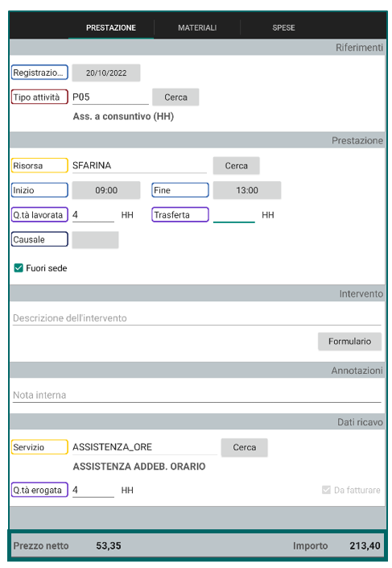The image size is (392, 568).
Task: Switch to the MATERIALI tab
Action: pos(197,28)
